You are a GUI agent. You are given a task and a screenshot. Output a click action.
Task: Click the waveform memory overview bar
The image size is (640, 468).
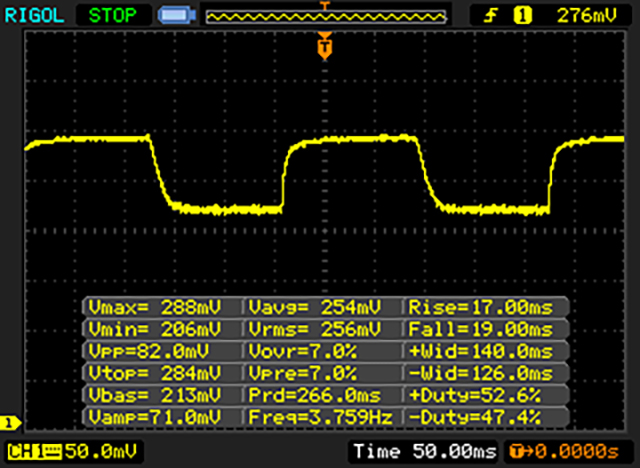click(326, 16)
